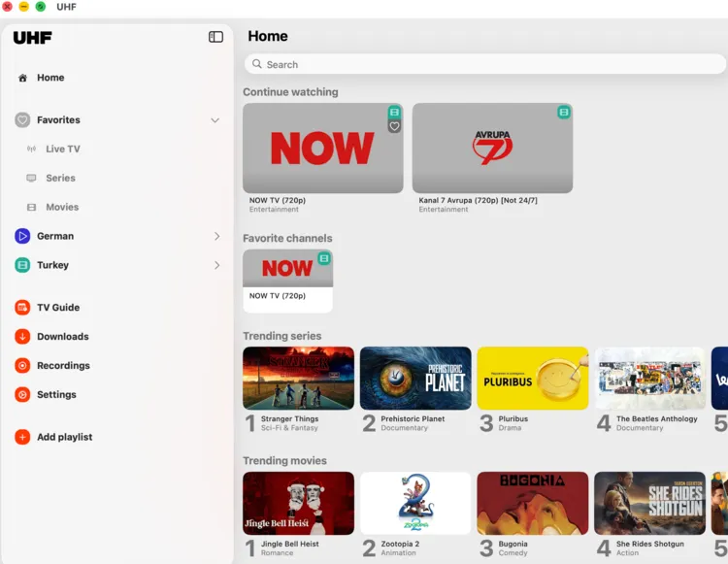
Task: Click into the Search field
Action: pyautogui.click(x=484, y=64)
